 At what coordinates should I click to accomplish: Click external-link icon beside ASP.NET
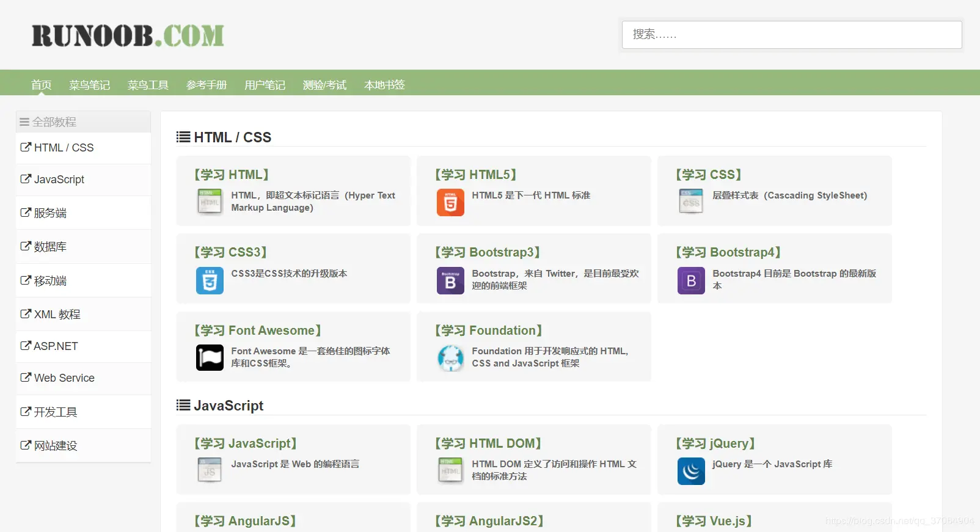26,346
